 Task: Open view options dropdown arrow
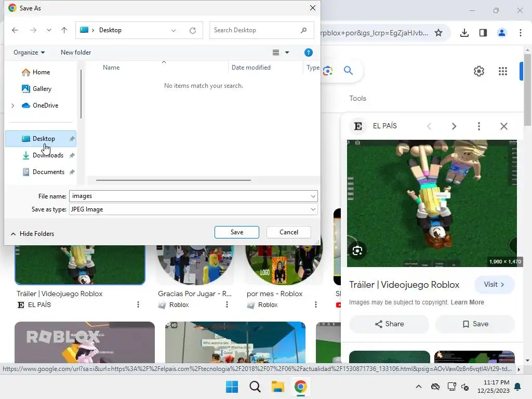point(287,52)
